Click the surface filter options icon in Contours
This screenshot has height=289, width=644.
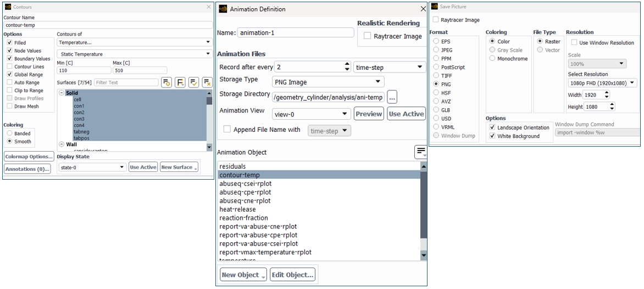pyautogui.click(x=166, y=82)
